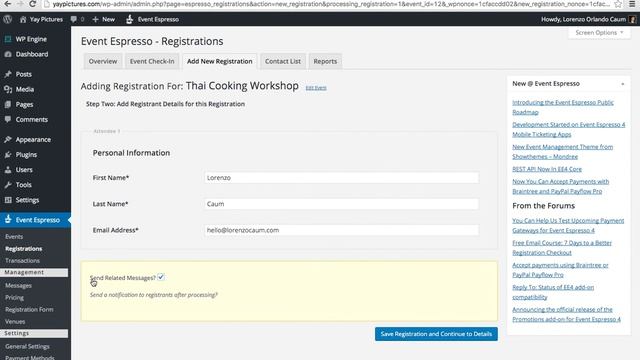Select the Add New Registration tab
Viewport: 640px width, 360px height.
pos(220,61)
